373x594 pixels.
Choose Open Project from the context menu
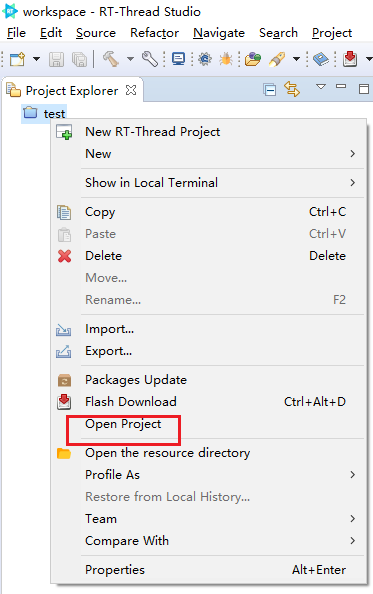pyautogui.click(x=123, y=424)
